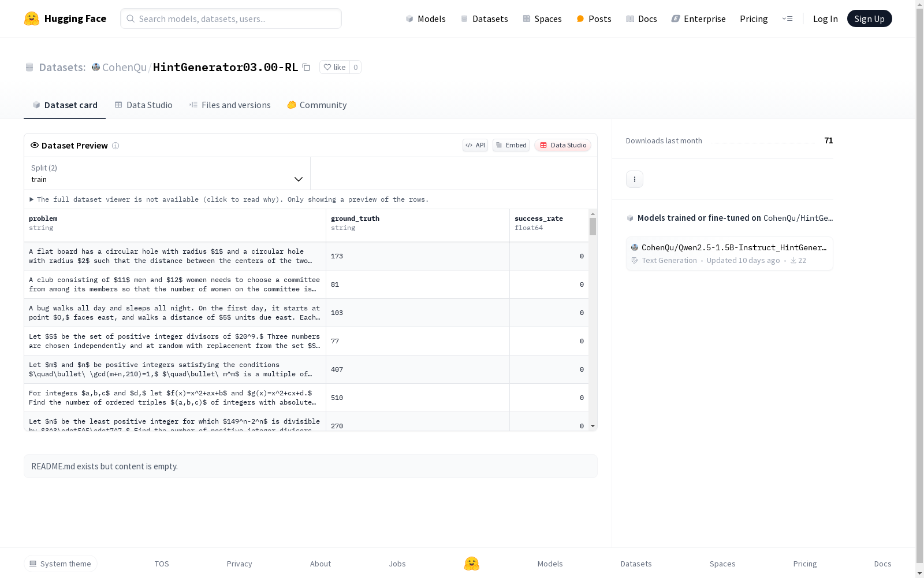Open Pricing in the top navigation
Screen dimensions: 924x578
(x=754, y=18)
